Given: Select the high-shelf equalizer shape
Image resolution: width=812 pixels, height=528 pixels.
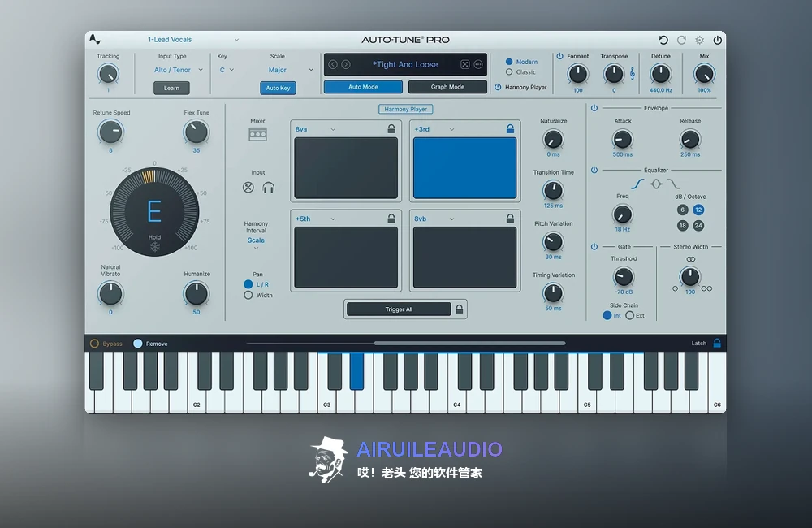Looking at the screenshot, I should [674, 184].
